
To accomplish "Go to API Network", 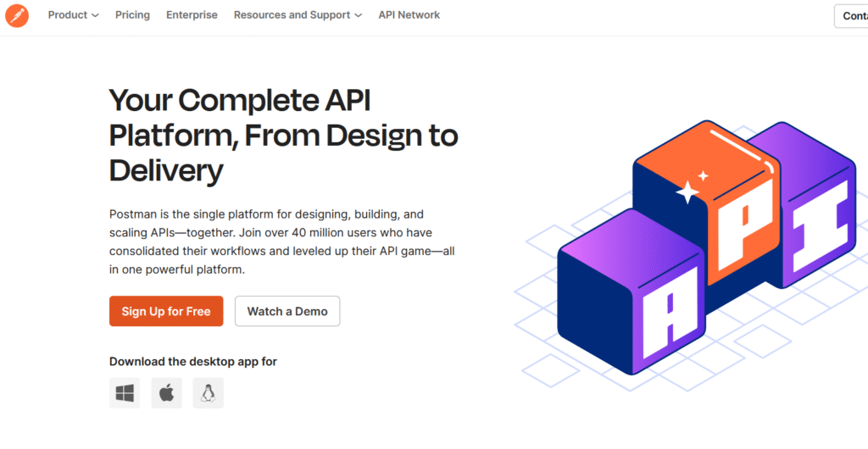I will click(409, 15).
